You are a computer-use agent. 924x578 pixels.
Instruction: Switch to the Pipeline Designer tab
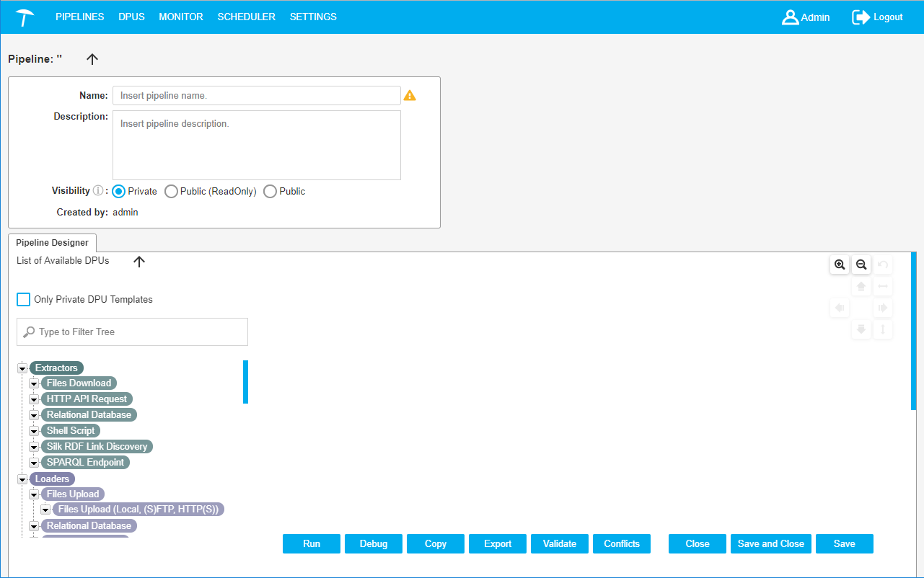click(52, 243)
